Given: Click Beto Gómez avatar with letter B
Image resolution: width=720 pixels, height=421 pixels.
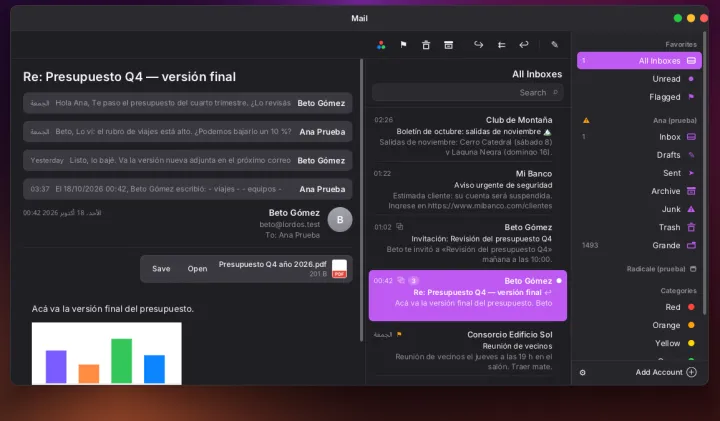Looking at the screenshot, I should tap(340, 219).
